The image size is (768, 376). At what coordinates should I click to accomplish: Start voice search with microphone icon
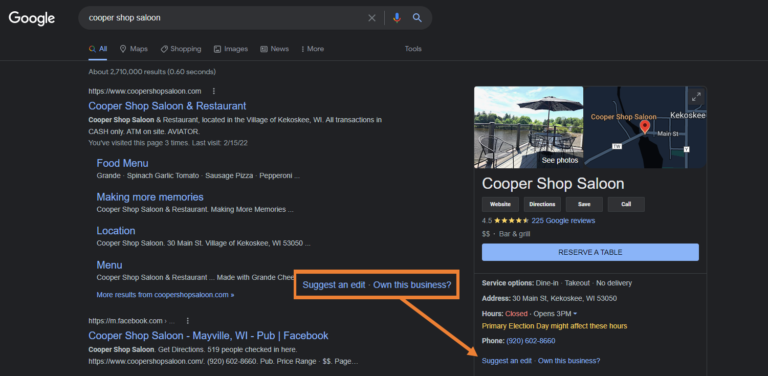click(x=397, y=18)
